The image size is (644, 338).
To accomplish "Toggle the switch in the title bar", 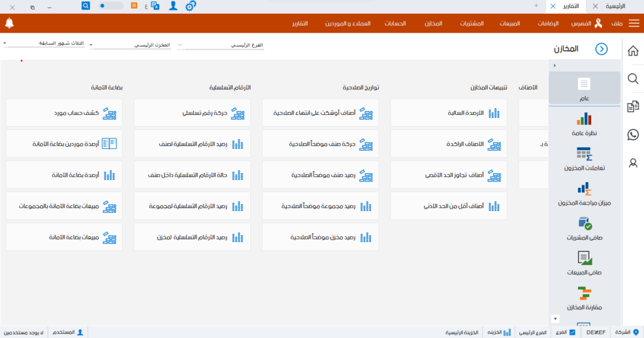I will point(111,6).
